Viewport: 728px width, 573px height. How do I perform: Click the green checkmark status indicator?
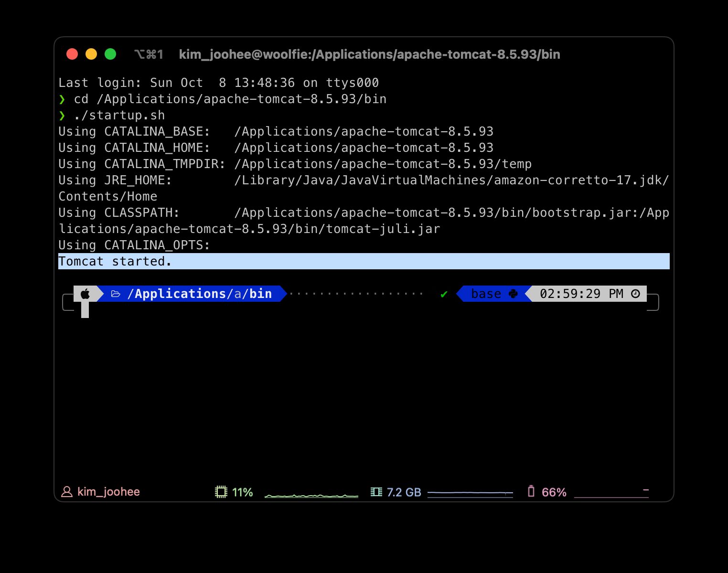pos(444,294)
